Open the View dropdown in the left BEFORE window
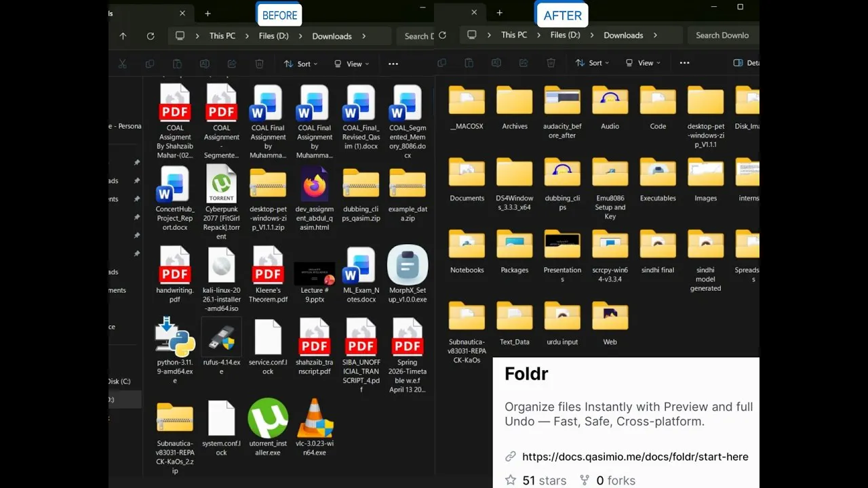Viewport: 868px width, 488px height. [351, 64]
